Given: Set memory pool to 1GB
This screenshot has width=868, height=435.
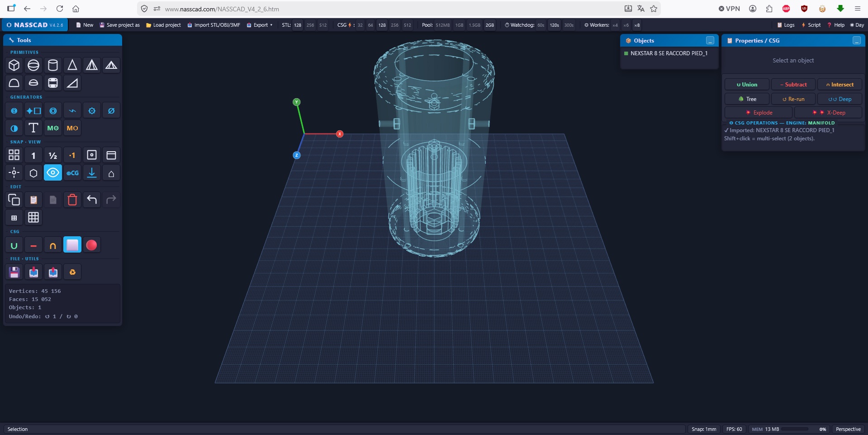Looking at the screenshot, I should click(x=459, y=25).
